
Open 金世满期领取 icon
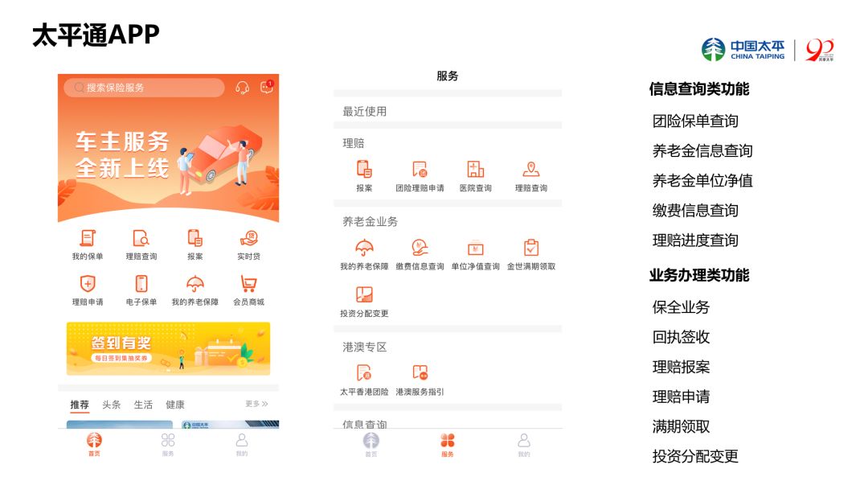[531, 255]
